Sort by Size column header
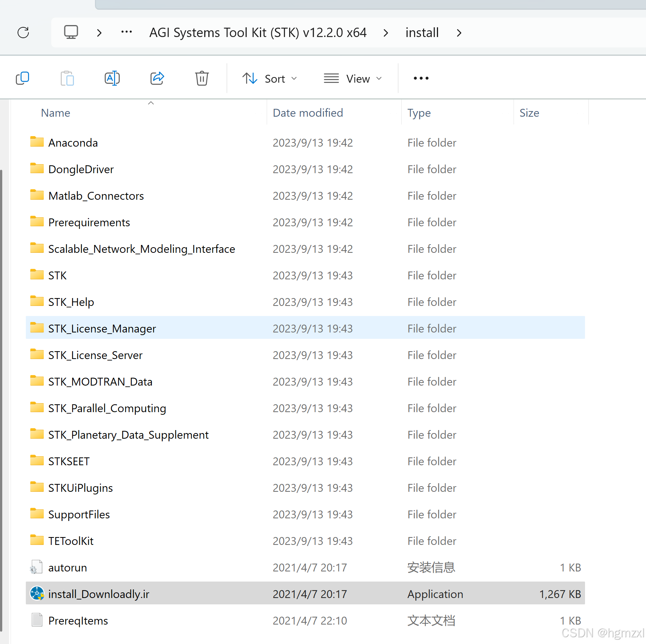 [x=529, y=113]
